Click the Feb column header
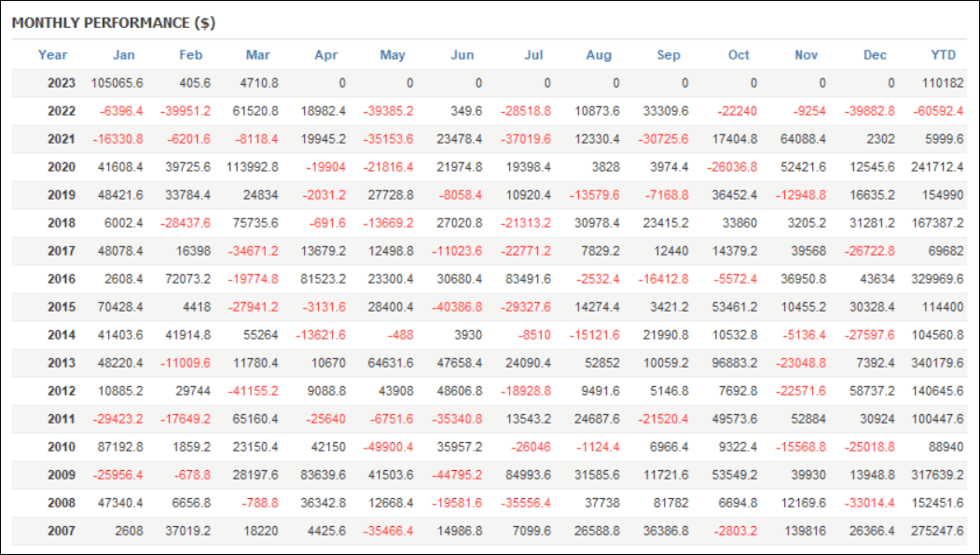Screen dimensions: 980x555 click(x=190, y=55)
